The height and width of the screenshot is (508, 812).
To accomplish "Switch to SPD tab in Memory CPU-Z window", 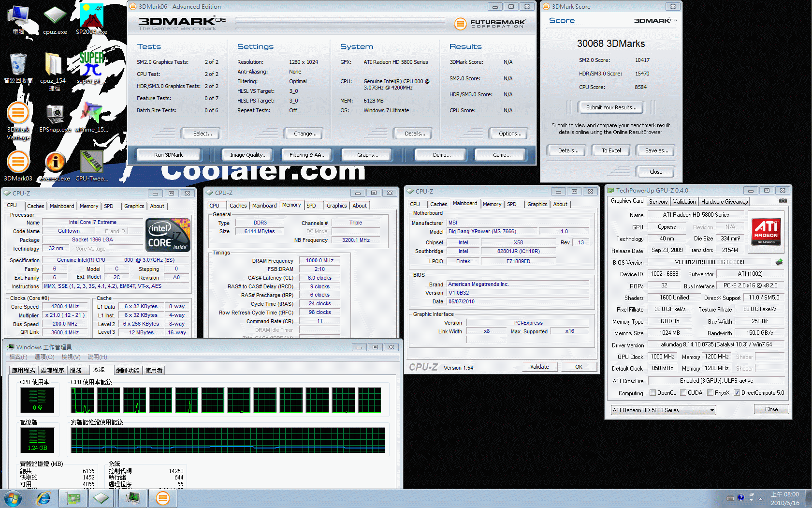I will click(311, 206).
